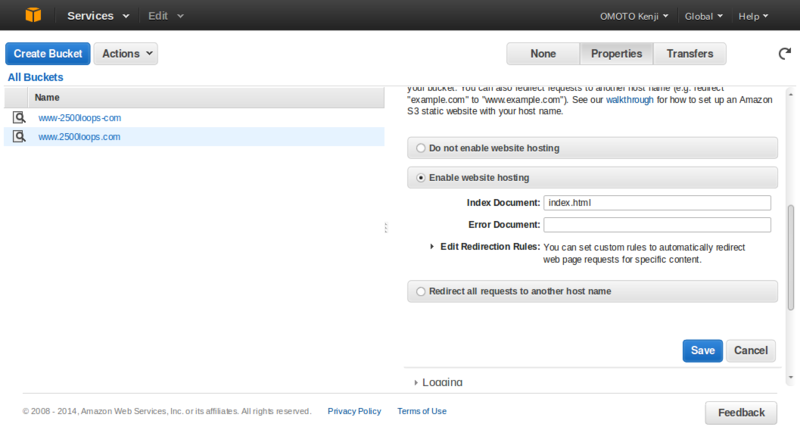Click the refresh icon at top right

[x=785, y=54]
